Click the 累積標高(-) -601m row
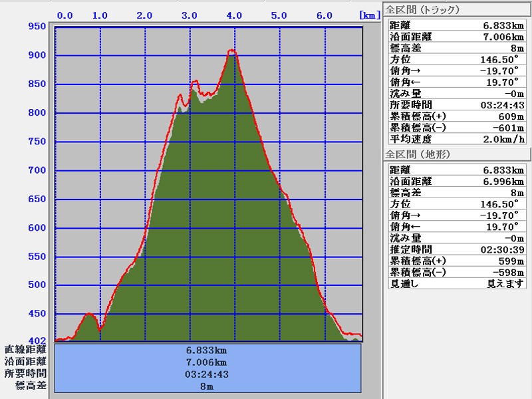This screenshot has width=532, height=399. [457, 128]
